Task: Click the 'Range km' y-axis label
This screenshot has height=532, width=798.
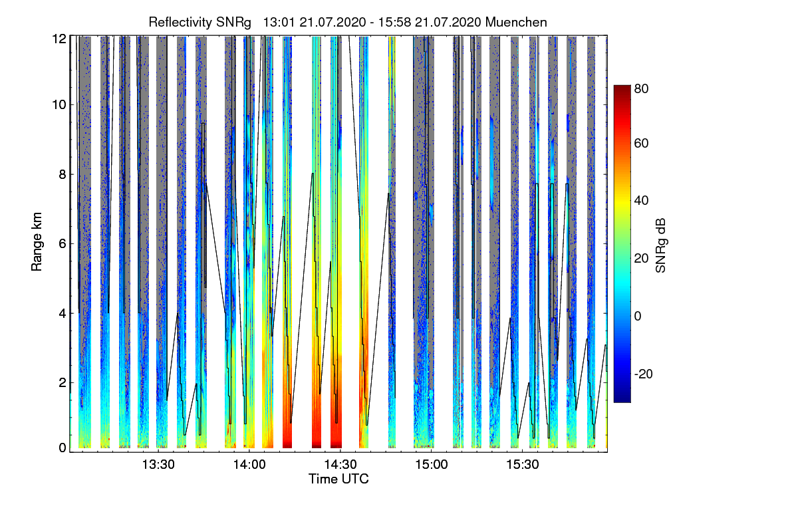Action: (x=37, y=242)
